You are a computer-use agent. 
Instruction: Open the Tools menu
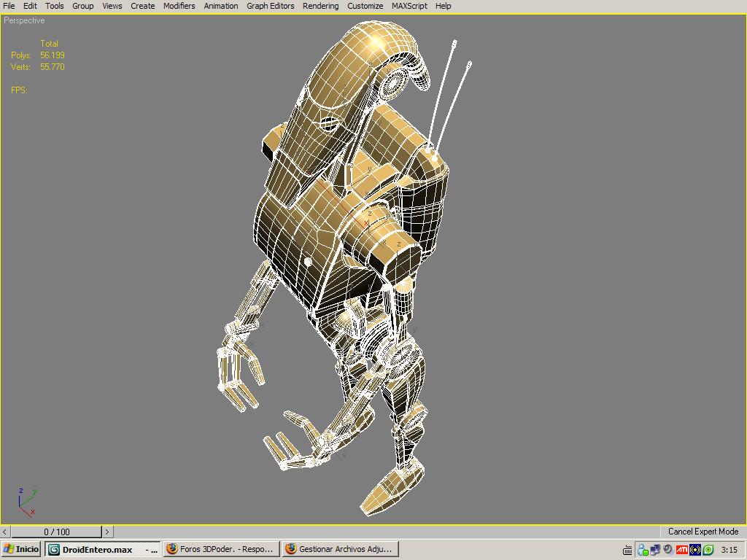click(x=54, y=6)
